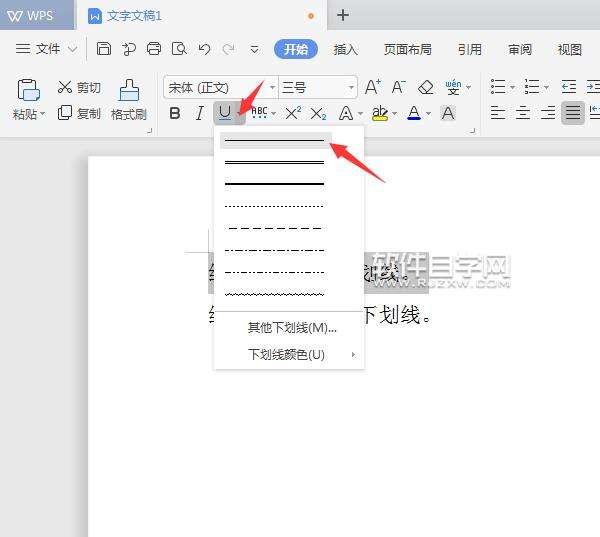Viewport: 600px width, 537px height.
Task: Open the 文件 file menu
Action: [x=46, y=49]
